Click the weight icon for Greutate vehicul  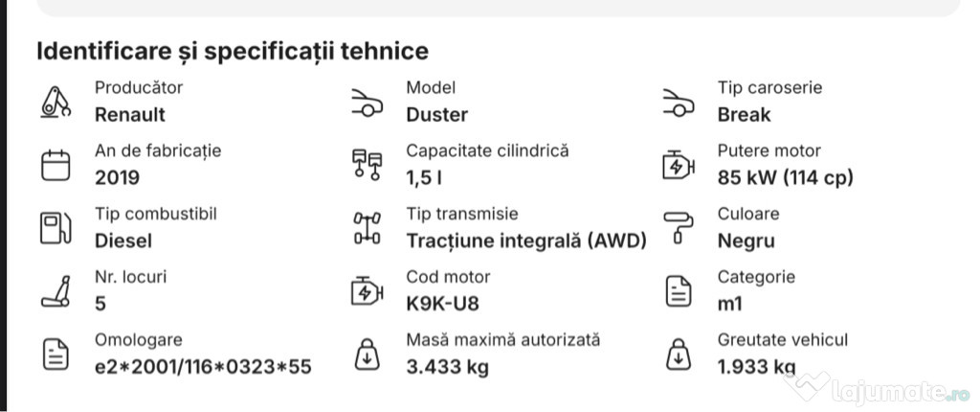coord(679,354)
